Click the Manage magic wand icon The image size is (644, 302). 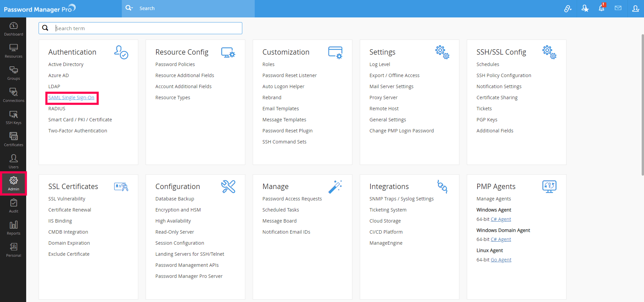335,187
